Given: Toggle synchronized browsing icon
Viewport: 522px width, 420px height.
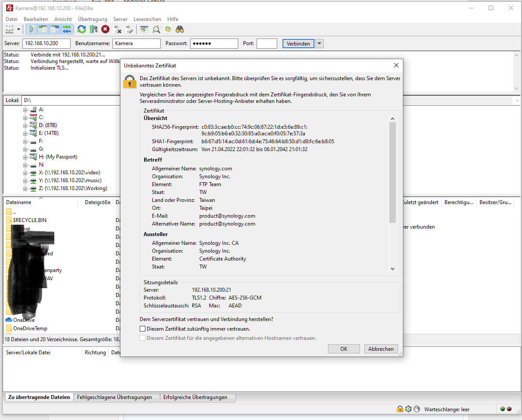Looking at the screenshot, I should [168, 29].
